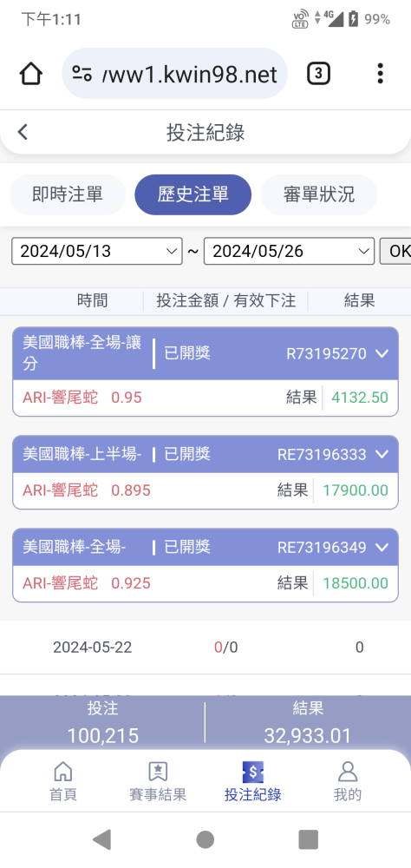
Task: Open the browser three-dot overflow menu
Action: click(380, 73)
